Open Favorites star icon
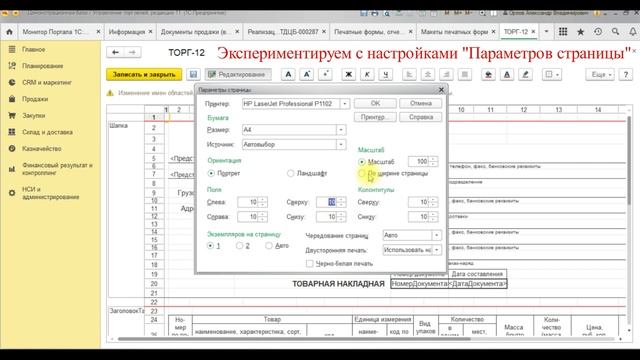 click(x=580, y=32)
